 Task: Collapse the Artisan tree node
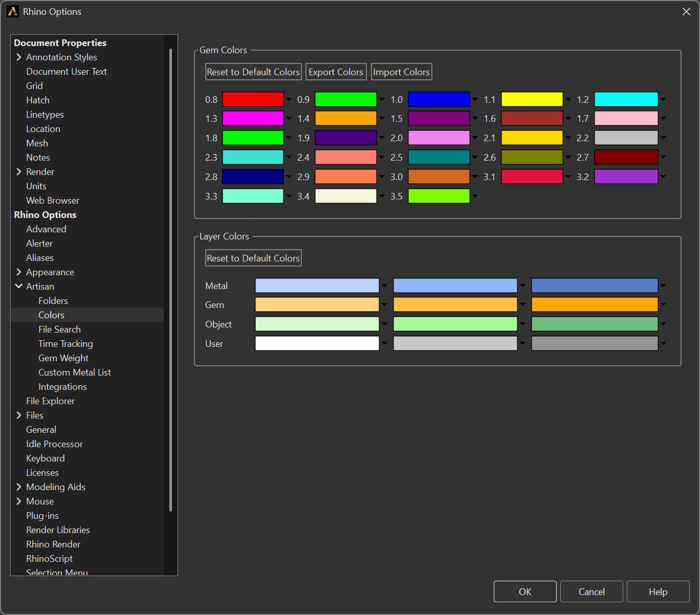19,286
